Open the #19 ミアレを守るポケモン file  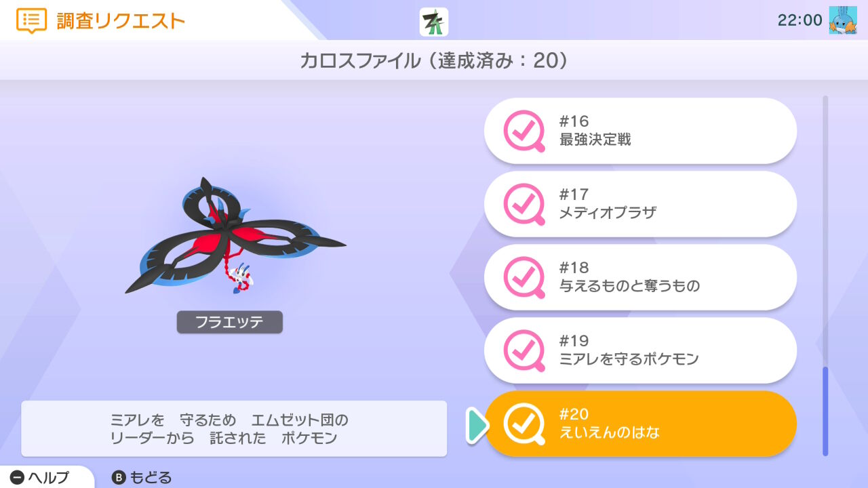coord(640,350)
